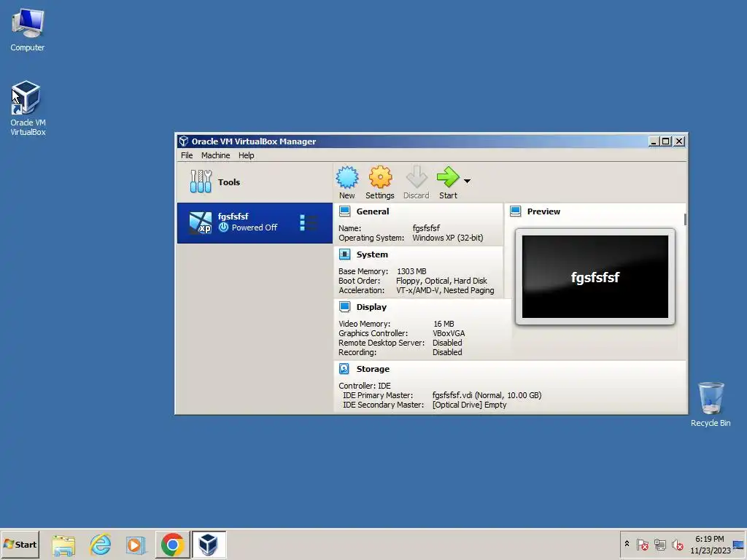Open the Settings gear icon
Screen dimensions: 747x560
[x=379, y=177]
